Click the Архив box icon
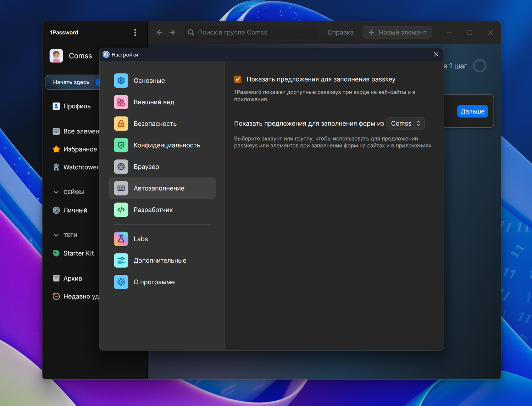 (x=56, y=278)
